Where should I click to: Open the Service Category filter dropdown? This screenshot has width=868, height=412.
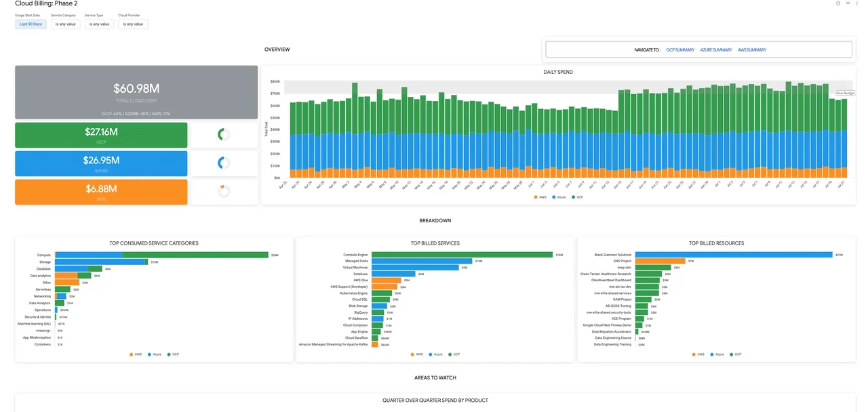pyautogui.click(x=66, y=24)
